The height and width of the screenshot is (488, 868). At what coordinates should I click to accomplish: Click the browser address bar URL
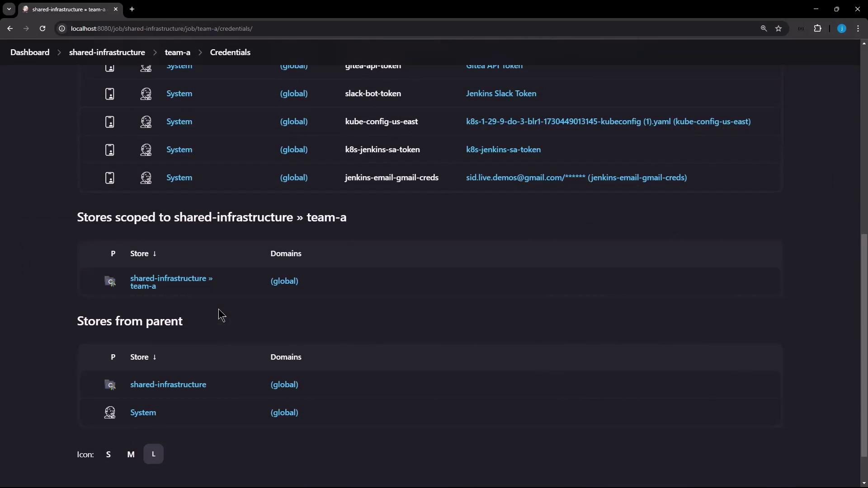(162, 28)
